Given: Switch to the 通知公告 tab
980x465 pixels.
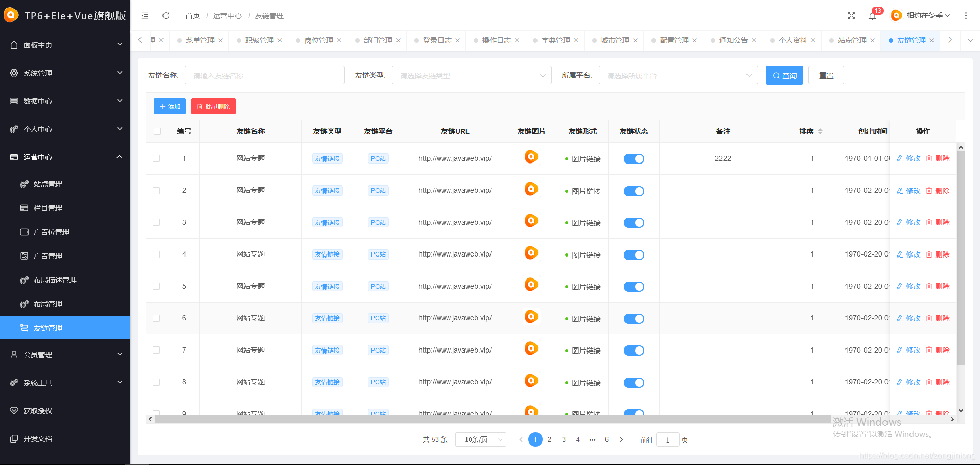Looking at the screenshot, I should click(x=734, y=40).
